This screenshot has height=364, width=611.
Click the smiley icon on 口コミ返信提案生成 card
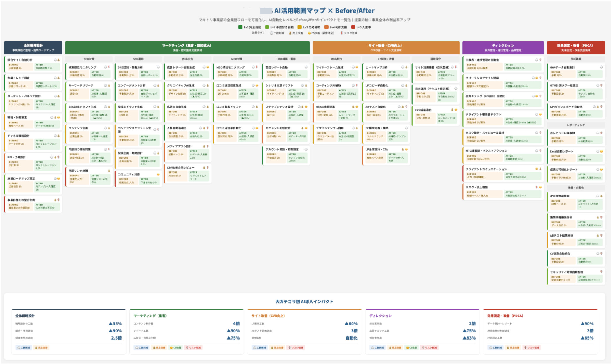(x=257, y=85)
